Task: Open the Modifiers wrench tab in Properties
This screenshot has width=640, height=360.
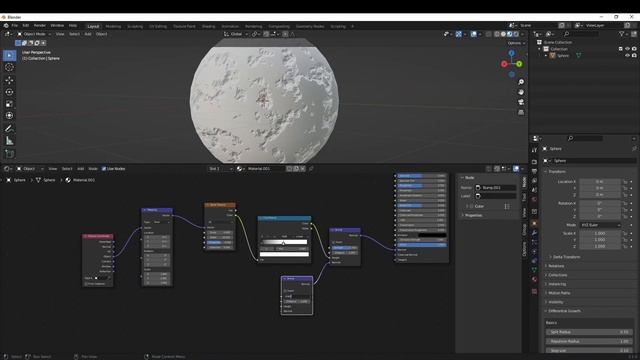Action: click(x=534, y=233)
